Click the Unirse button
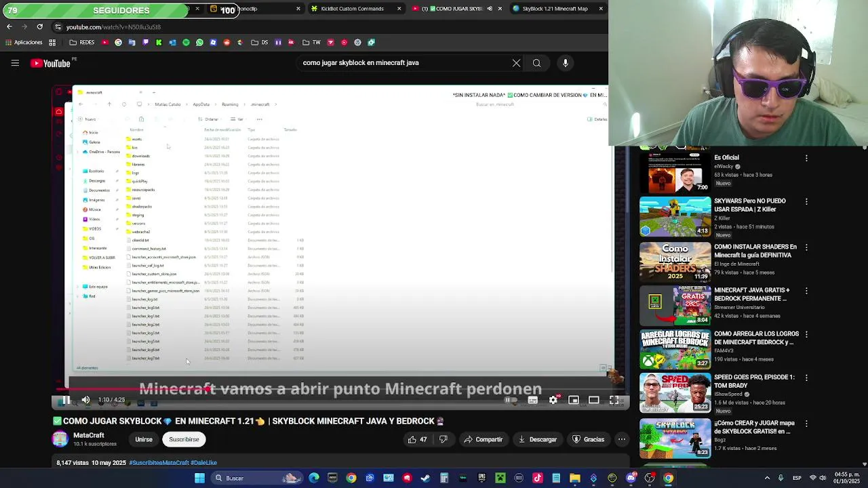This screenshot has height=488, width=868. click(144, 439)
